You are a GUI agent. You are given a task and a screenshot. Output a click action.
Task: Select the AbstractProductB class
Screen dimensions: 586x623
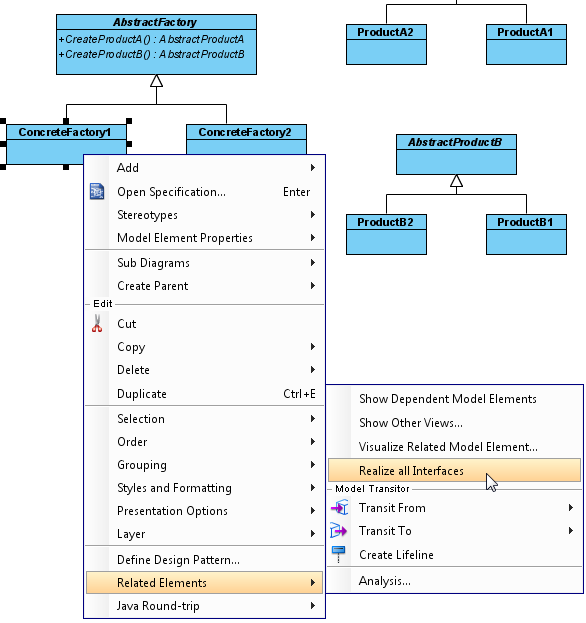pos(456,154)
